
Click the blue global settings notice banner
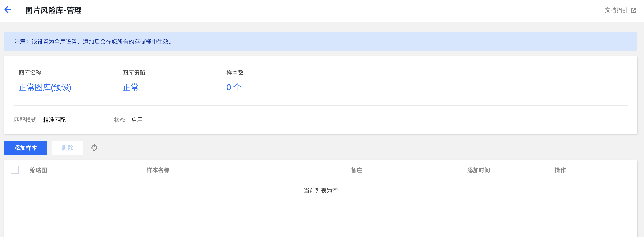pyautogui.click(x=321, y=41)
